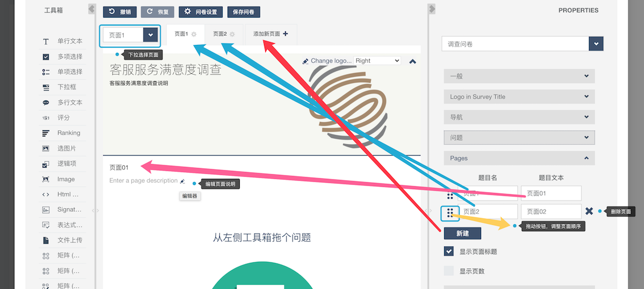Select the Image toolbox item
Viewport: 644px width, 289px height.
tap(62, 179)
